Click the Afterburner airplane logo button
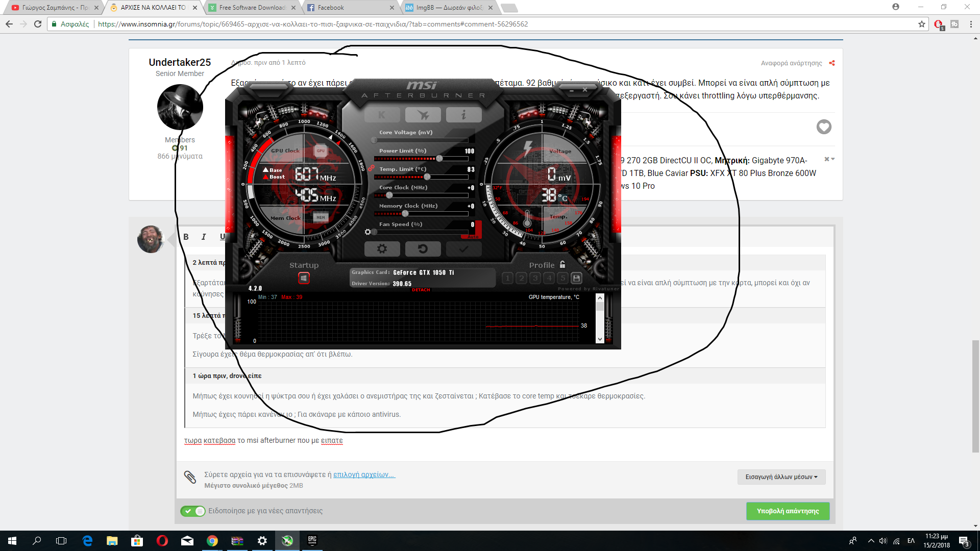Image resolution: width=980 pixels, height=551 pixels. pyautogui.click(x=423, y=115)
